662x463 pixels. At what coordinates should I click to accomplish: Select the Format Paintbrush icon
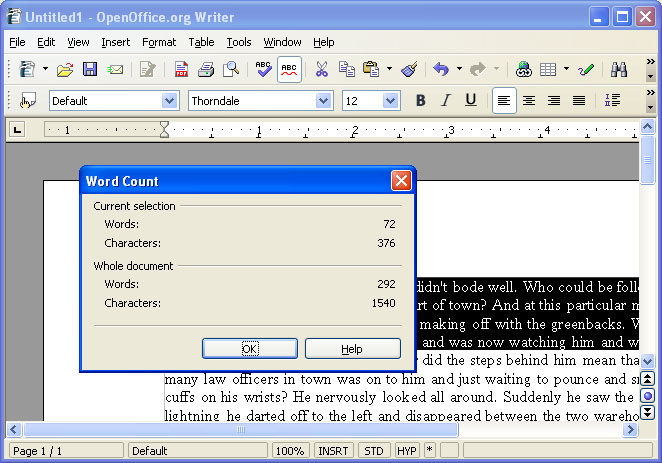point(408,70)
